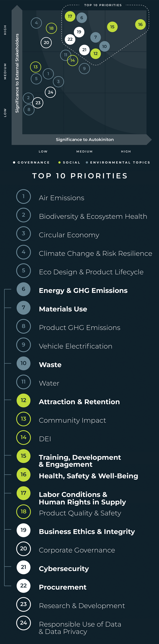Click the Vehicle Electrification list label
The height and width of the screenshot is (644, 159).
(x=76, y=346)
